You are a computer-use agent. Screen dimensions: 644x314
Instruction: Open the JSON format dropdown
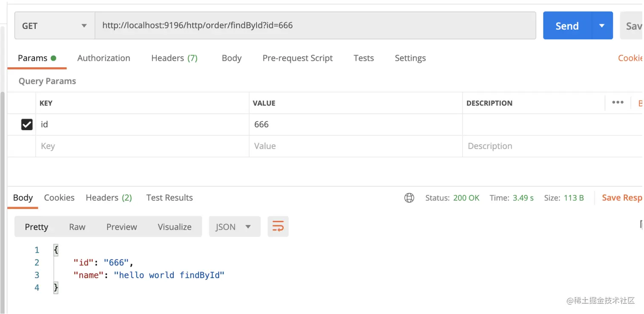[234, 227]
